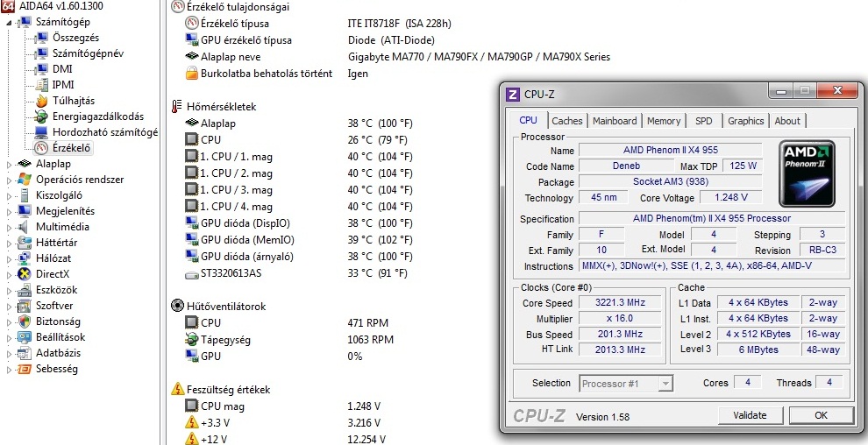
Task: Click the Feszültség értékek warning icon
Action: point(177,389)
